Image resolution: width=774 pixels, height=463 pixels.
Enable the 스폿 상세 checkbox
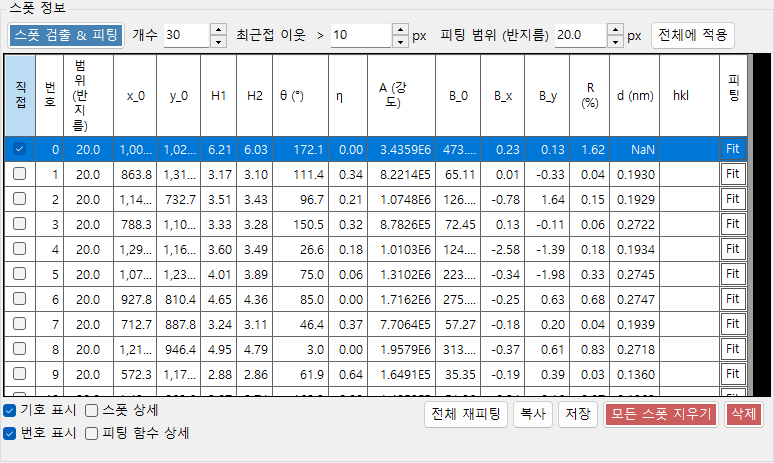point(91,410)
